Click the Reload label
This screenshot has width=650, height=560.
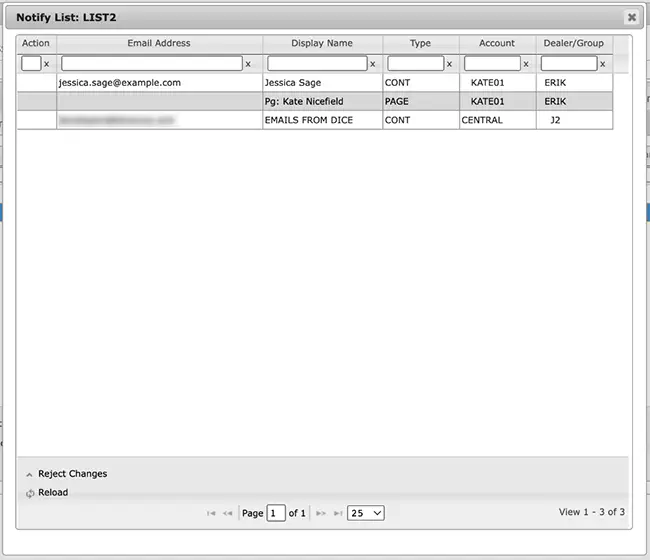(53, 492)
